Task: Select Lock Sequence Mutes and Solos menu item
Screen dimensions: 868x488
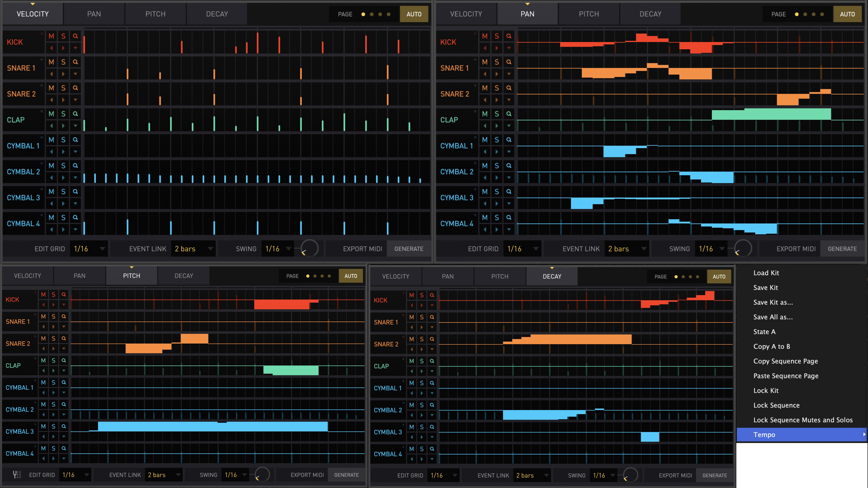Action: click(803, 420)
